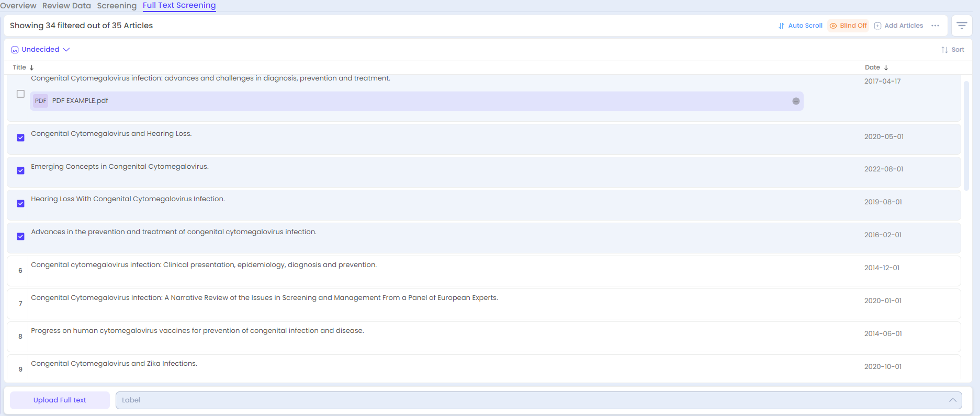Click the Title column sort arrow

pyautogui.click(x=32, y=67)
